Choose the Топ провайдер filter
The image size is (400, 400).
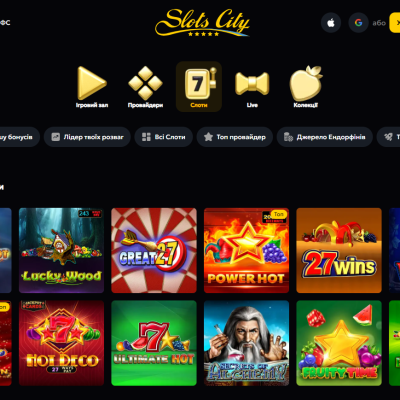tap(235, 137)
